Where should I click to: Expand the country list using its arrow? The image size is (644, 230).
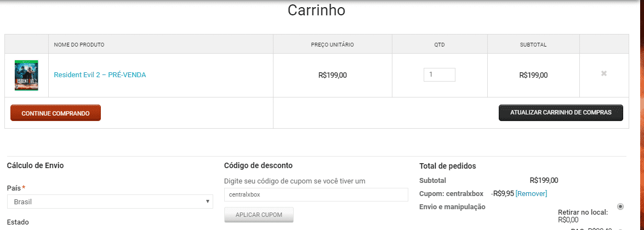coord(207,202)
